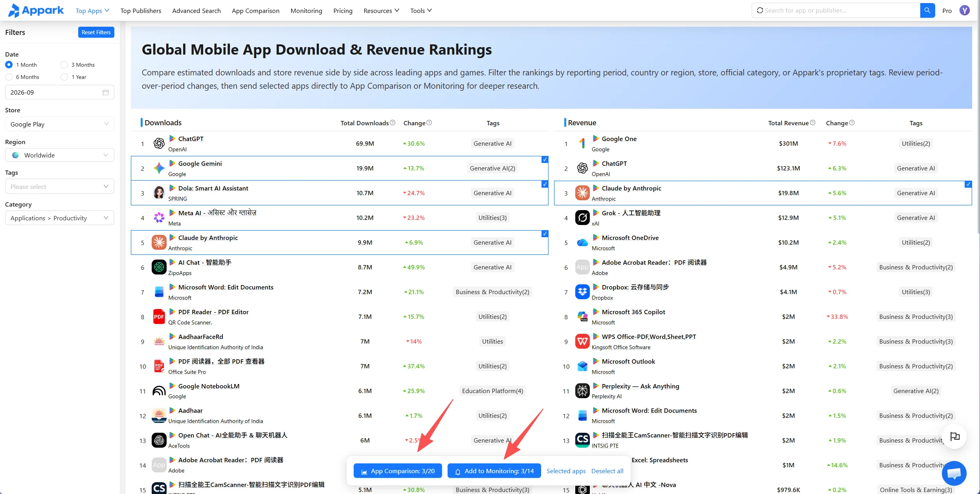
Task: Uncheck the Dola: Smart AI Assistant checkbox
Action: click(x=545, y=184)
